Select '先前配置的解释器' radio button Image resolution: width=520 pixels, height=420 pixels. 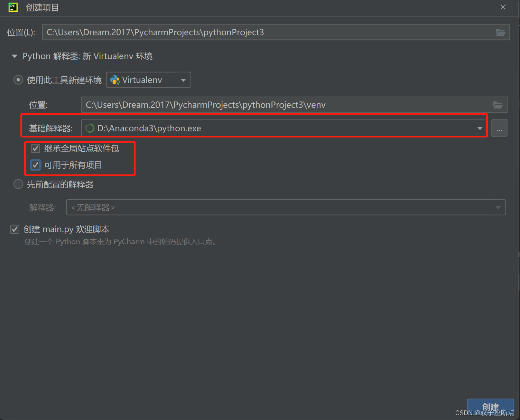tap(18, 184)
